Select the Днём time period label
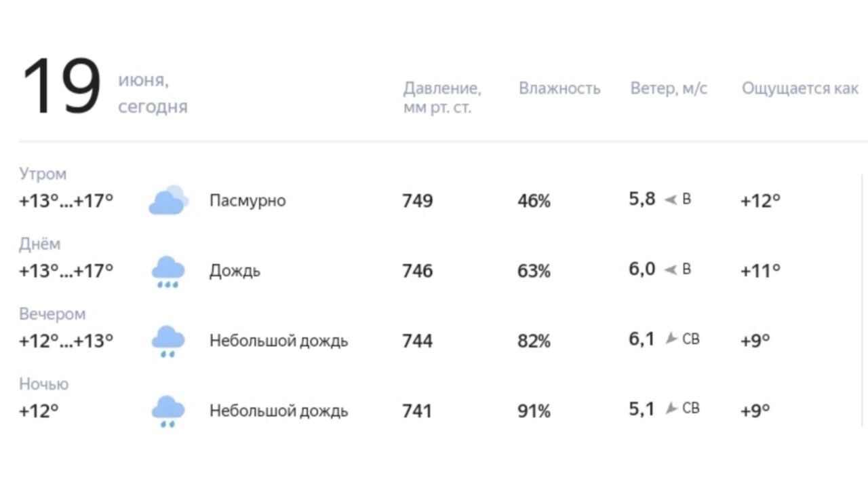 click(39, 244)
